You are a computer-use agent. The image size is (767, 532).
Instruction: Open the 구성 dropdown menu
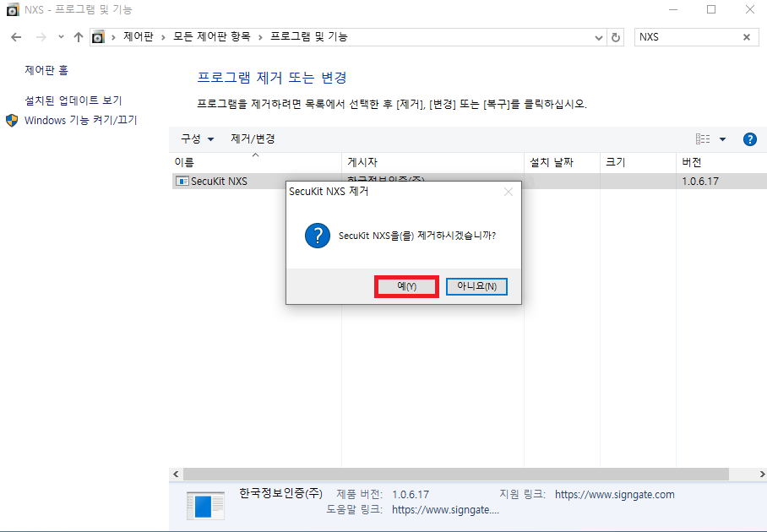(x=197, y=138)
